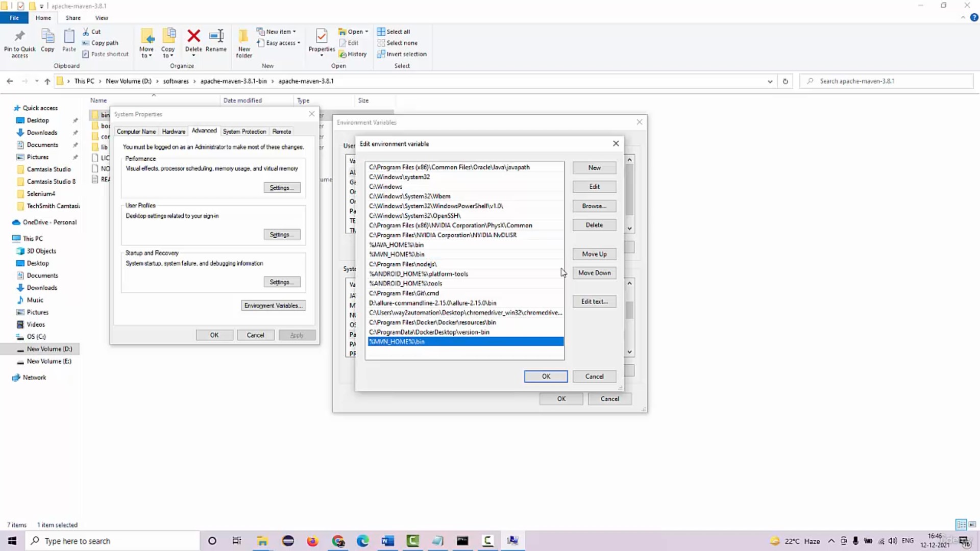Image resolution: width=980 pixels, height=551 pixels.
Task: Click the Name column header
Action: 99,101
